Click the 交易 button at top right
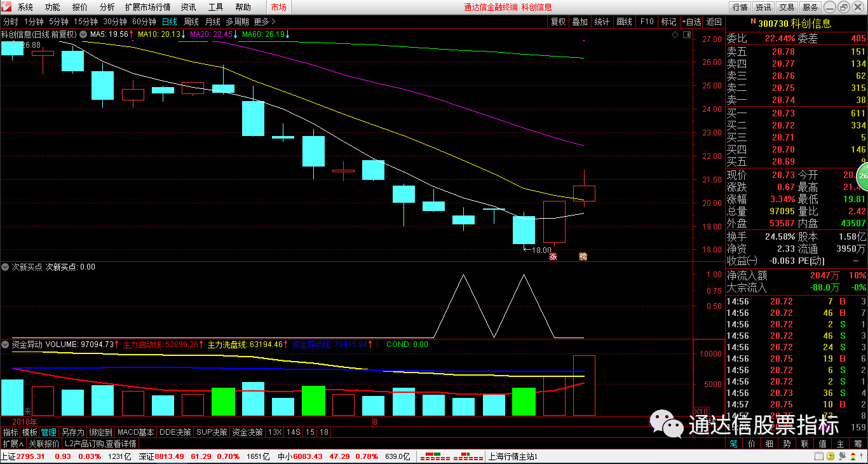 pos(787,7)
